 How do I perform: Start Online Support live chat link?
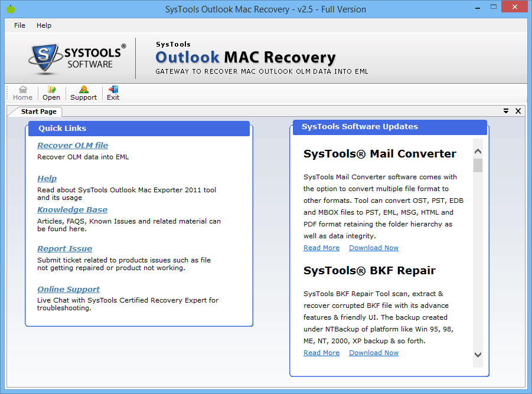[68, 289]
